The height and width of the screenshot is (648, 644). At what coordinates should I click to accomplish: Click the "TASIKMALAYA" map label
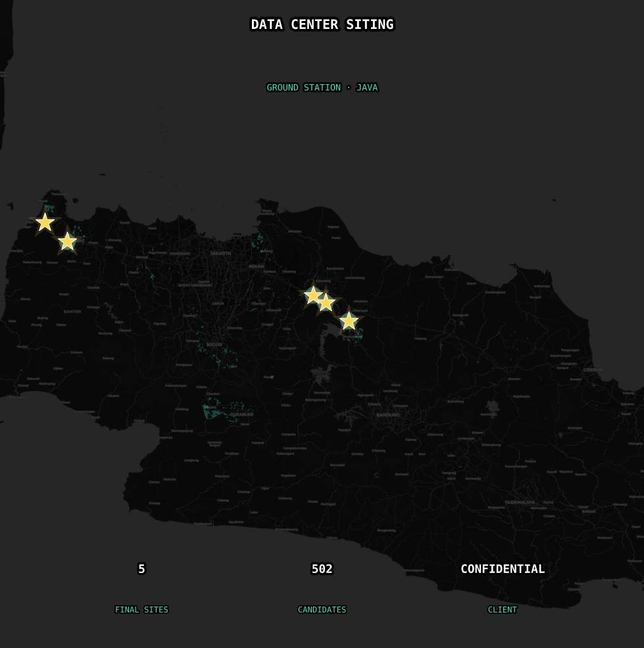tap(520, 502)
